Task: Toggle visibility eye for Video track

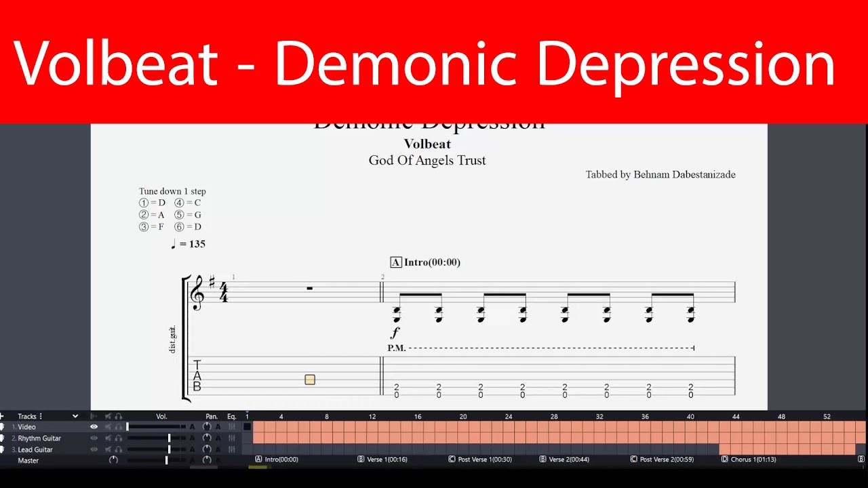Action: (x=94, y=426)
